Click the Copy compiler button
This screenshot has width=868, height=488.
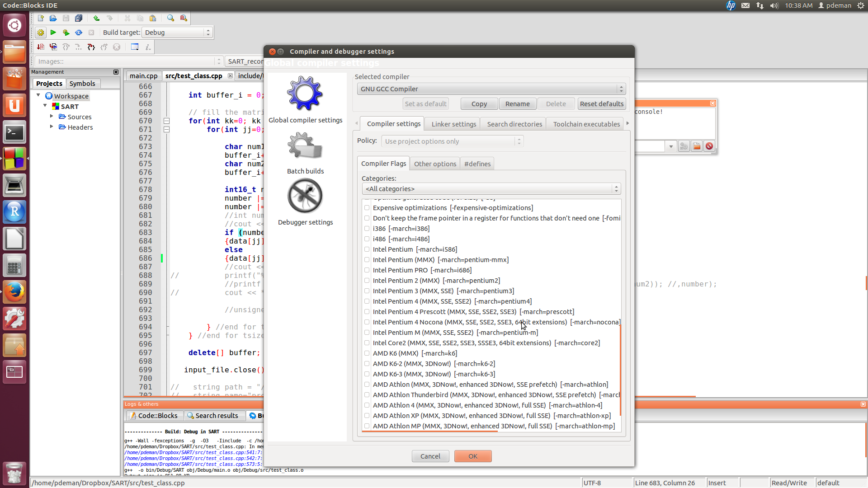pyautogui.click(x=479, y=104)
